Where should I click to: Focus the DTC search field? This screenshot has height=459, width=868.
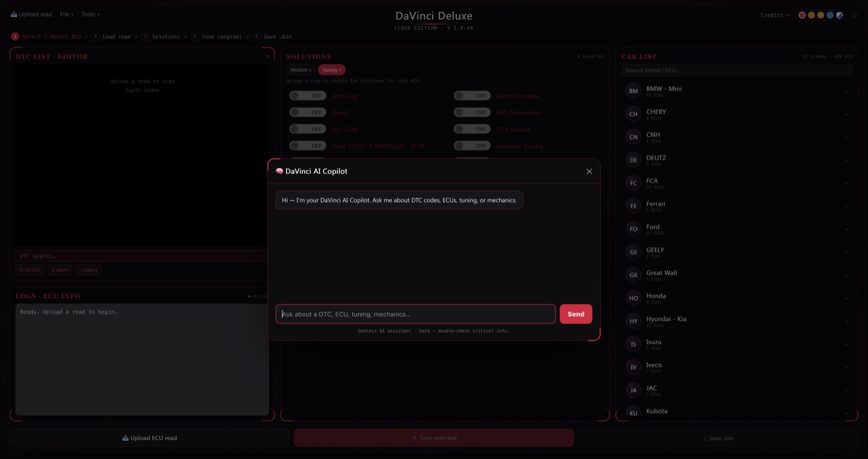(x=141, y=256)
